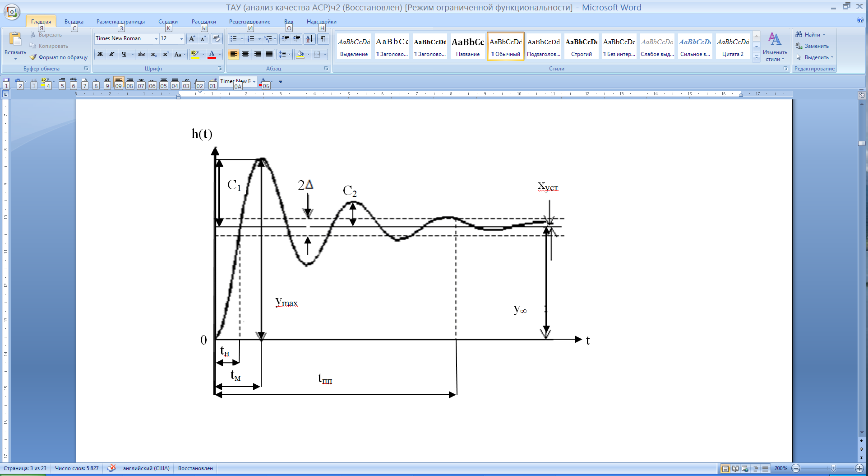Click the Sort icon

(x=309, y=39)
